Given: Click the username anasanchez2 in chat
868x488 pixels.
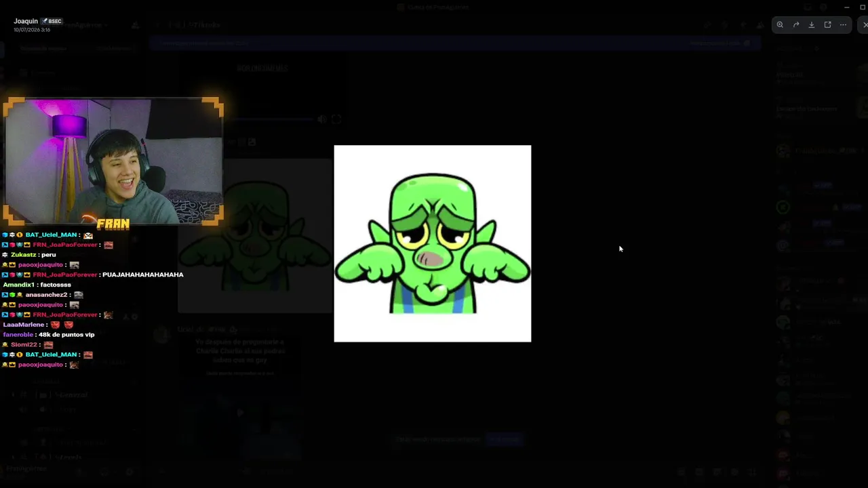Looking at the screenshot, I should click(x=46, y=295).
